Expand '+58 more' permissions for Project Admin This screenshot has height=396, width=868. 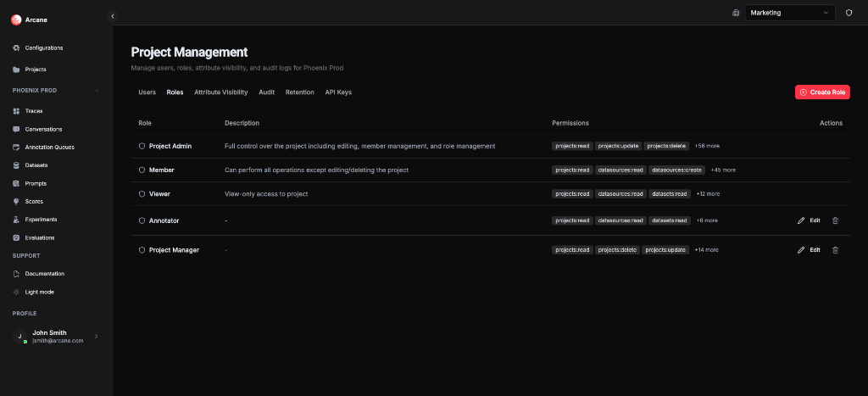(707, 146)
